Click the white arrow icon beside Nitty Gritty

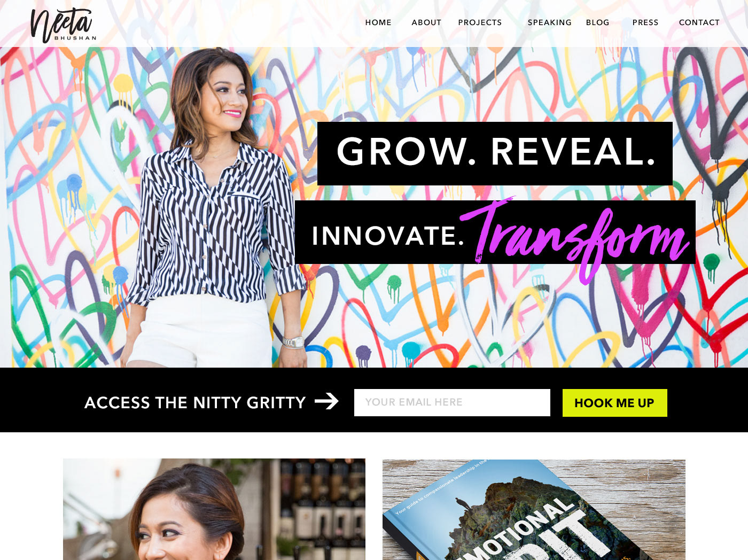point(326,401)
